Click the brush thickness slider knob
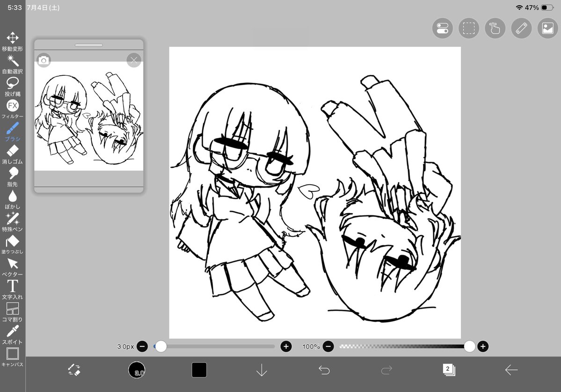 [x=161, y=346]
